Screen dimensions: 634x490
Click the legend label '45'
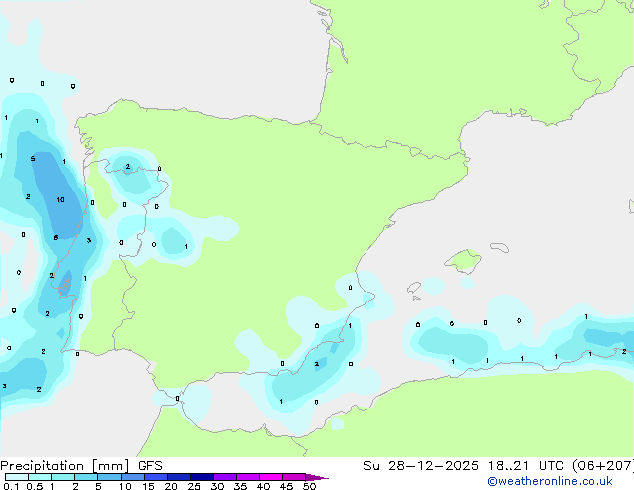pos(286,486)
